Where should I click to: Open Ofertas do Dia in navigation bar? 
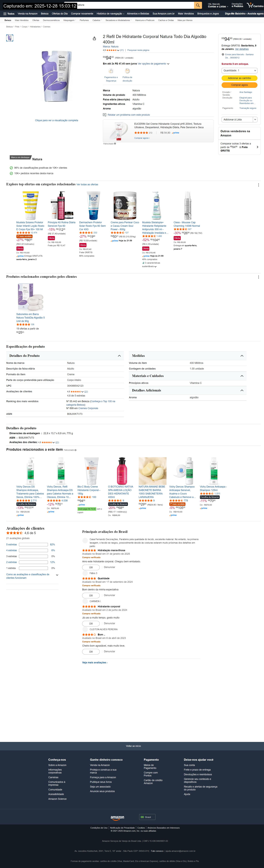point(60,14)
